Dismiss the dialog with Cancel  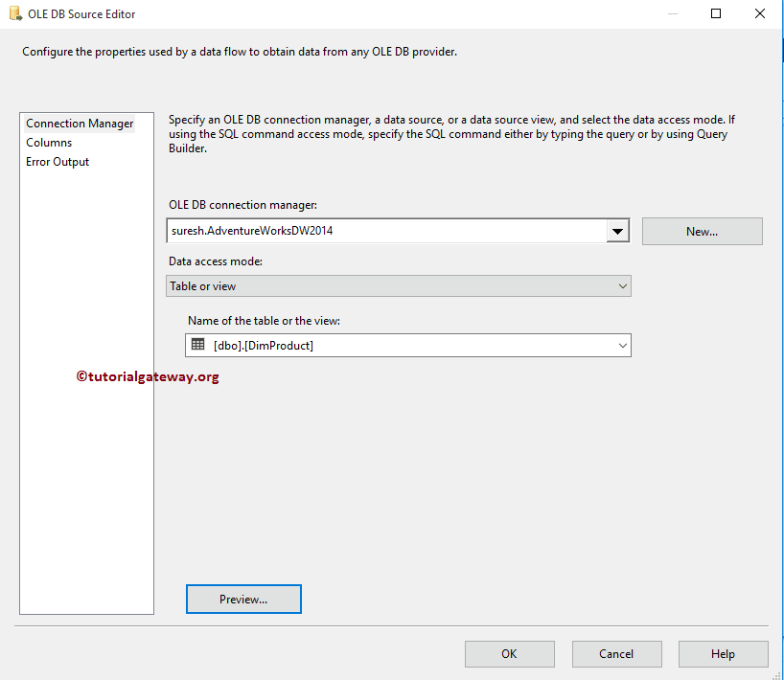click(x=616, y=654)
